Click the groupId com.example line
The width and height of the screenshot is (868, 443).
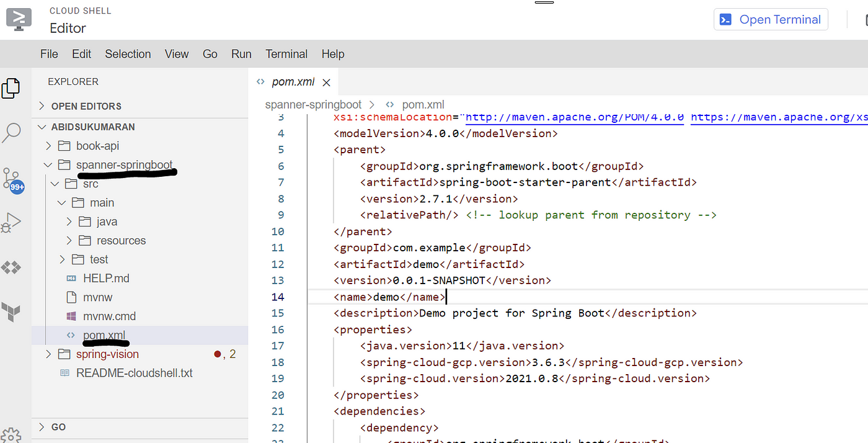(x=433, y=248)
